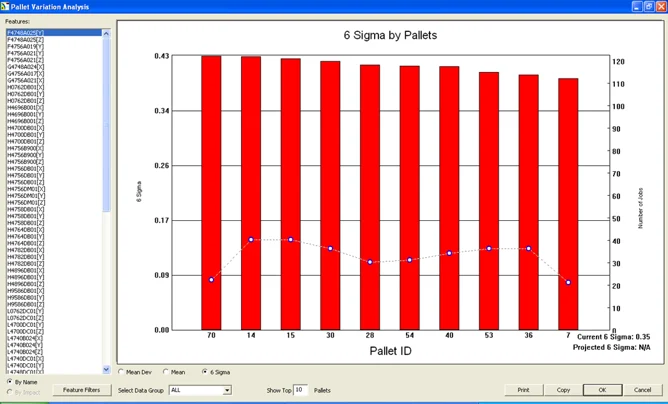This screenshot has height=404, width=668.
Task: Cancel the Pallet Variation Analysis dialog
Action: coord(642,390)
